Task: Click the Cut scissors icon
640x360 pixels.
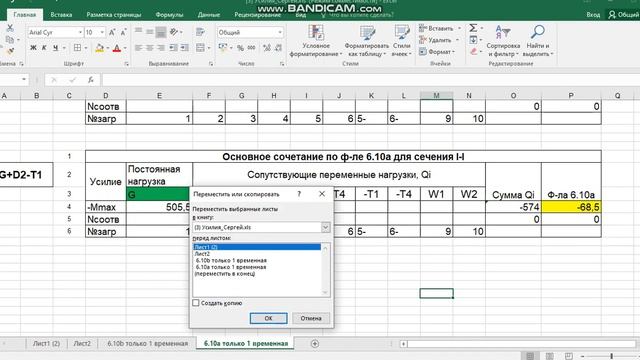Action: [10, 28]
